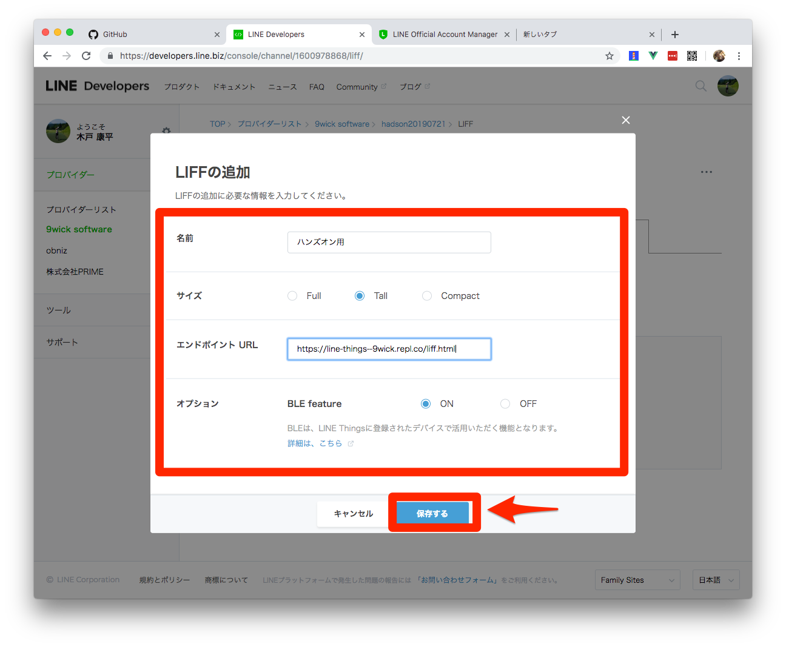Select 9wick software in the sidebar

pyautogui.click(x=79, y=229)
